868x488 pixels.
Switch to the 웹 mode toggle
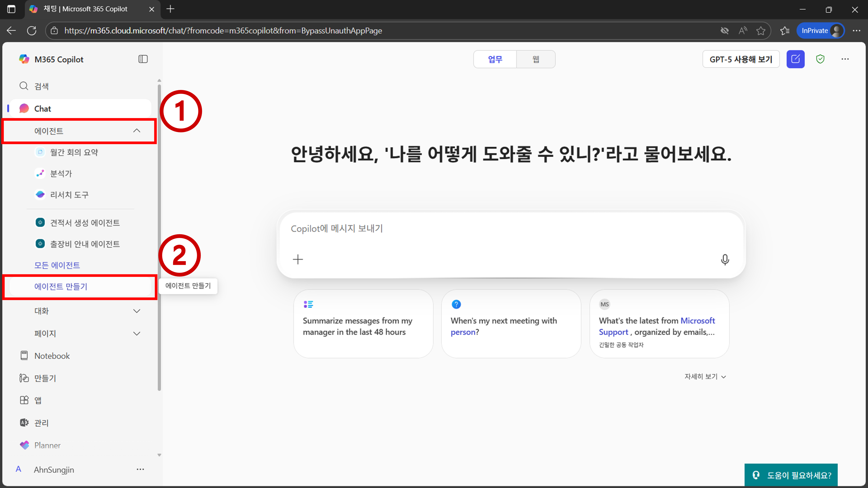[535, 59]
